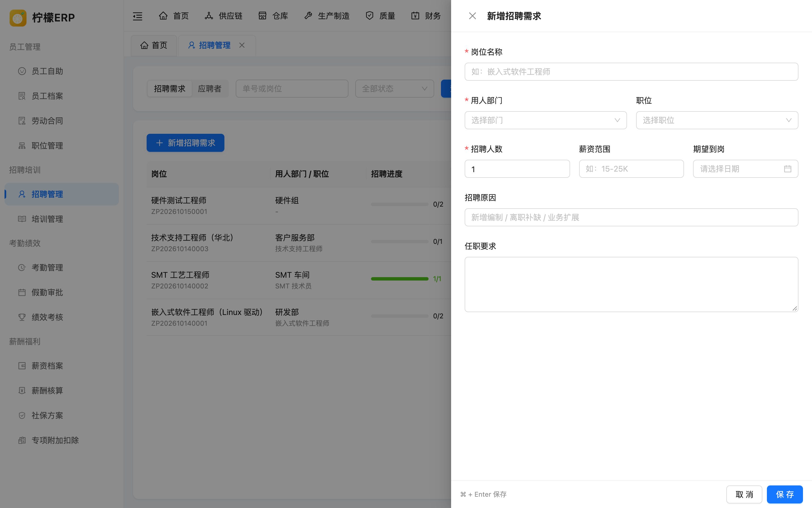Open the 职位 选择职位 dropdown

(717, 120)
